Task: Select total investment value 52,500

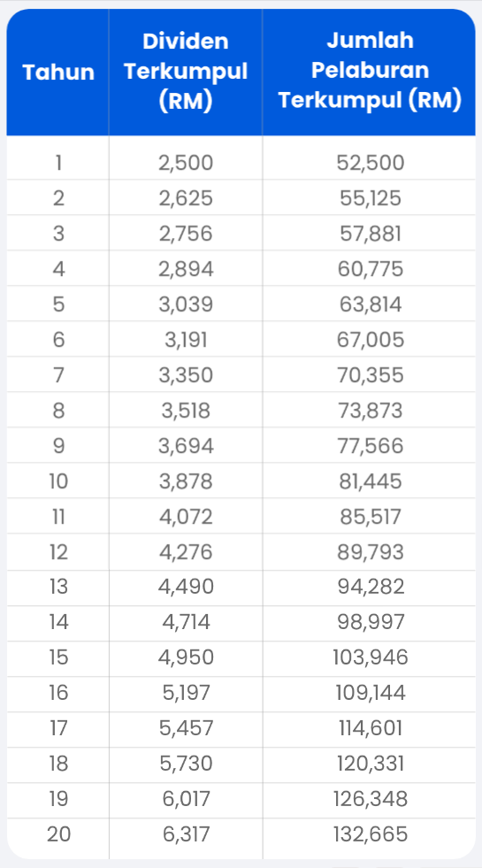Action: [371, 163]
